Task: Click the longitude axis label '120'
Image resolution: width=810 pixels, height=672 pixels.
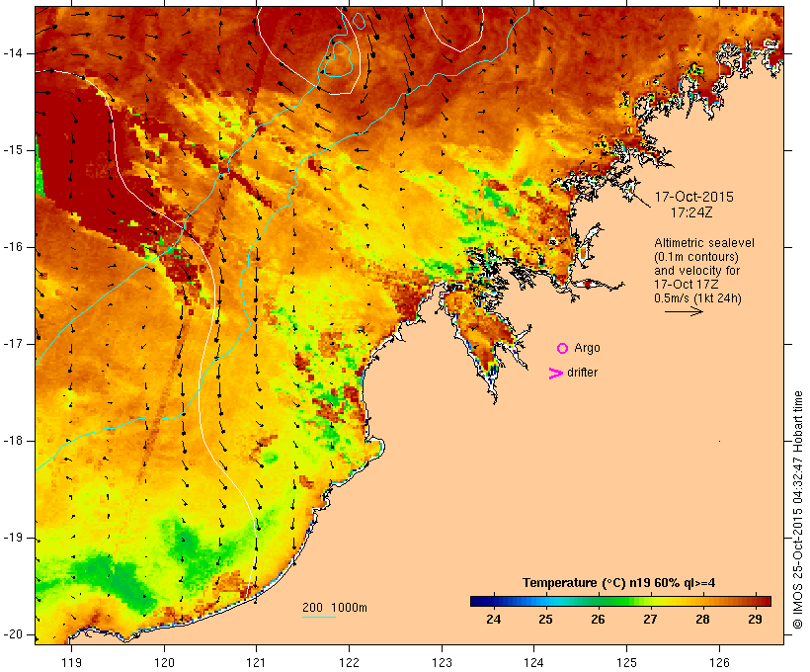Action: (164, 663)
